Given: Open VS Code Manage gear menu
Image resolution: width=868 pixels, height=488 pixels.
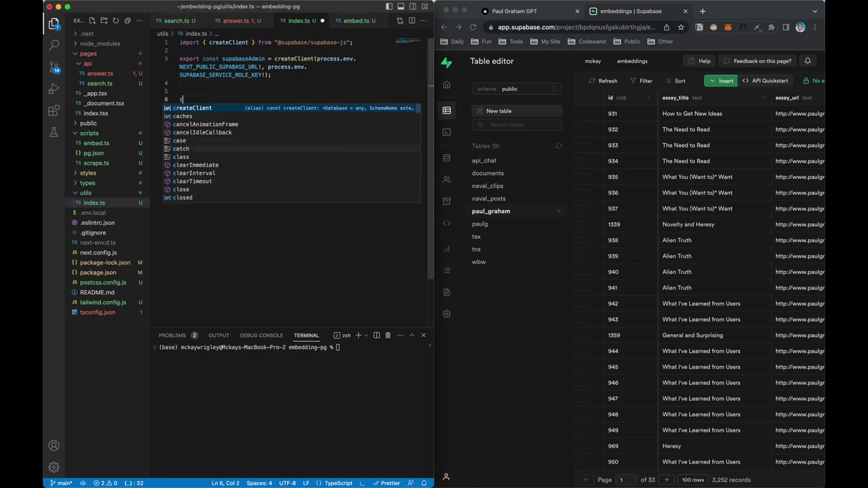Looking at the screenshot, I should click(54, 467).
